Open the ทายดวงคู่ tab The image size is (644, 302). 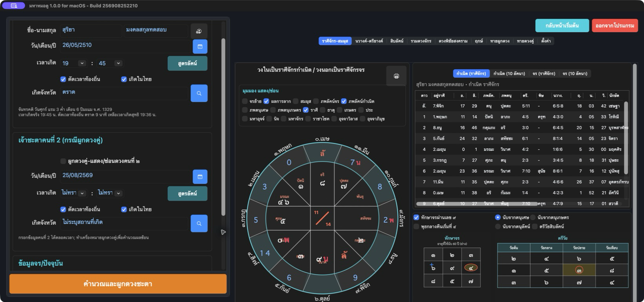click(x=525, y=41)
